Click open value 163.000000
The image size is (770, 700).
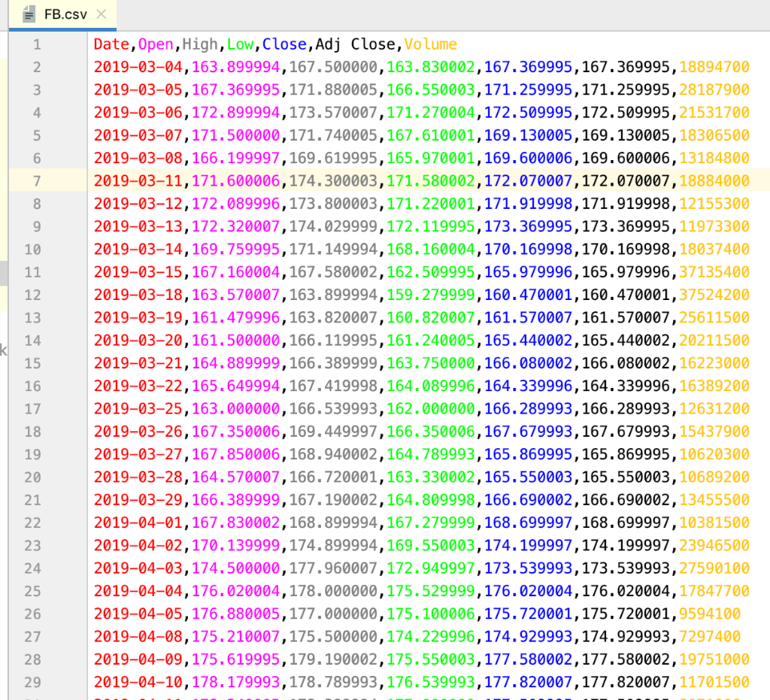click(235, 409)
